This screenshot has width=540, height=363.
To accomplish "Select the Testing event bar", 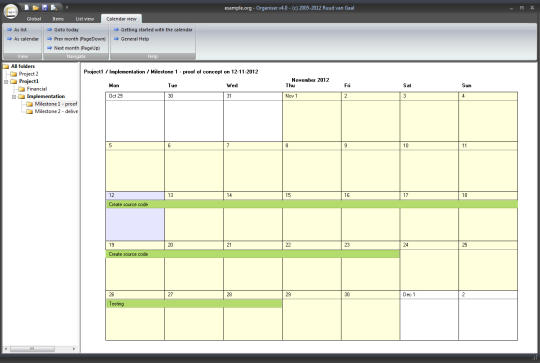I will [x=194, y=303].
